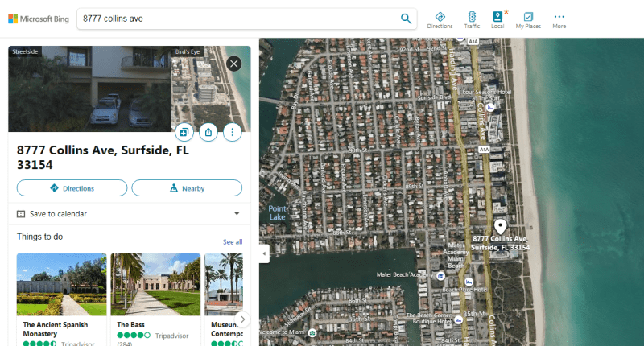
Task: Click the Things to do heading
Action: coord(39,237)
